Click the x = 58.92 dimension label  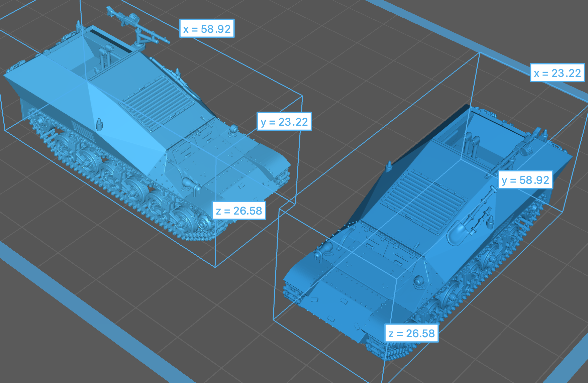[x=207, y=29]
